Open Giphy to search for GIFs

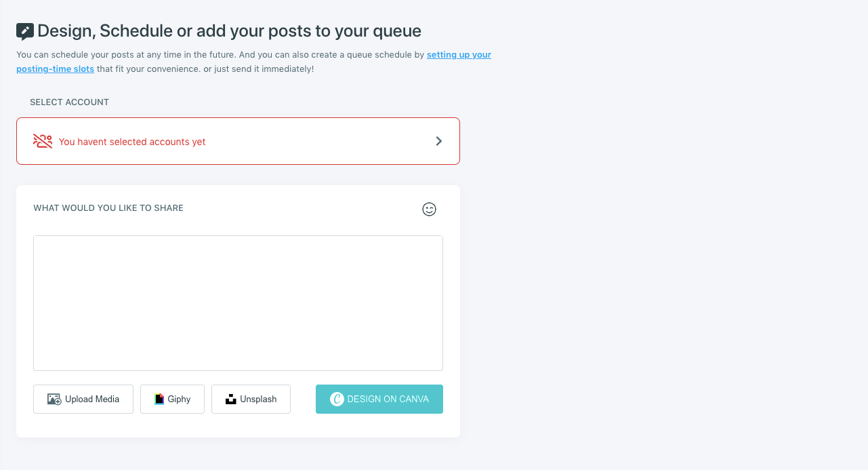tap(172, 399)
